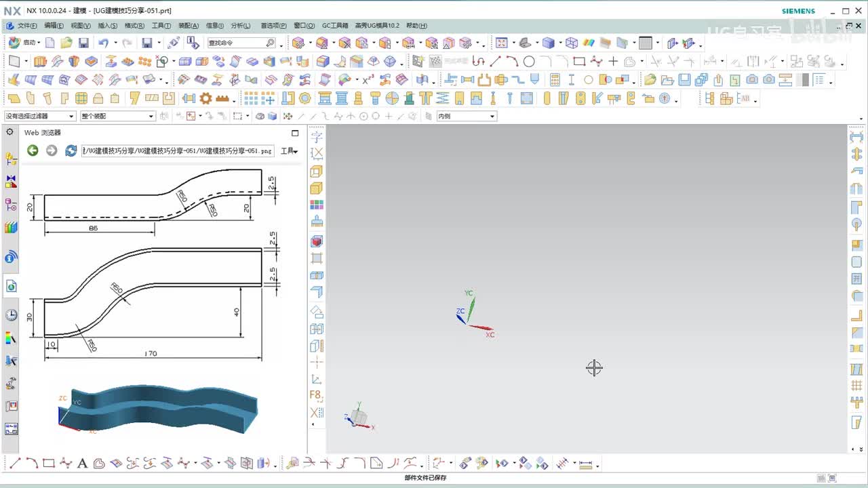Toggle the wireframe cube display
The height and width of the screenshot is (488, 868).
pos(572,43)
